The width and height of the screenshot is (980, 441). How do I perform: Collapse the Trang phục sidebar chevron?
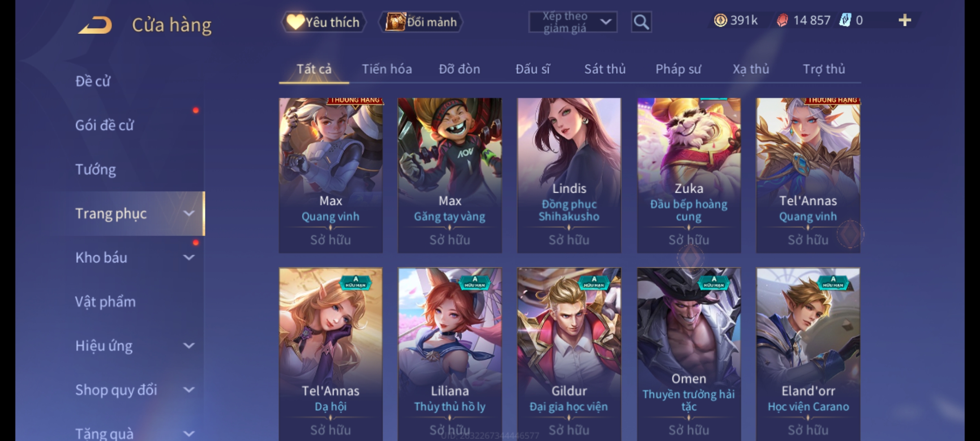[189, 213]
